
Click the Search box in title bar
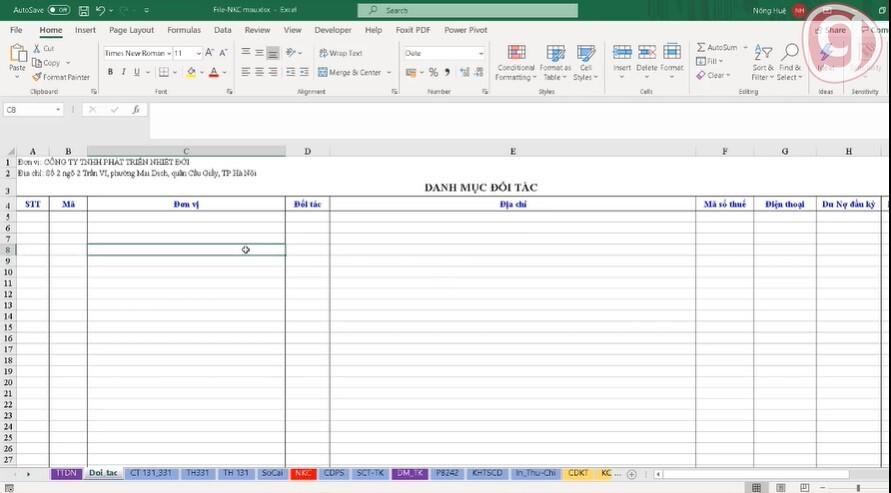click(x=468, y=10)
